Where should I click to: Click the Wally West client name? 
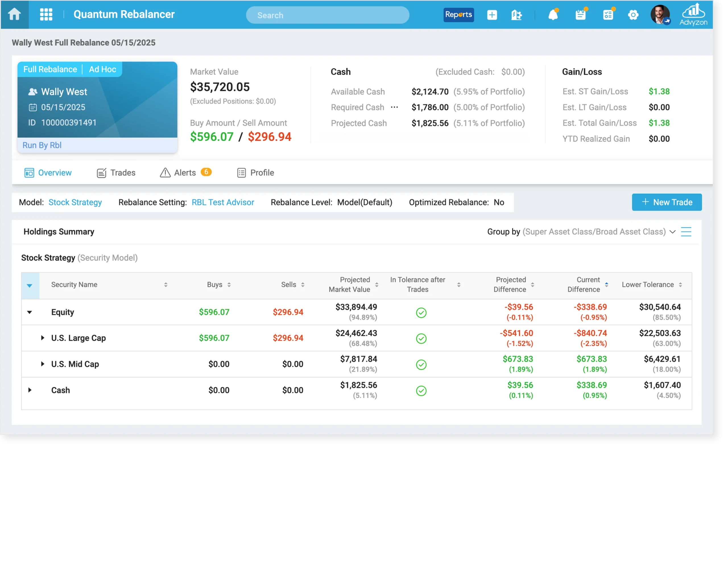(64, 92)
